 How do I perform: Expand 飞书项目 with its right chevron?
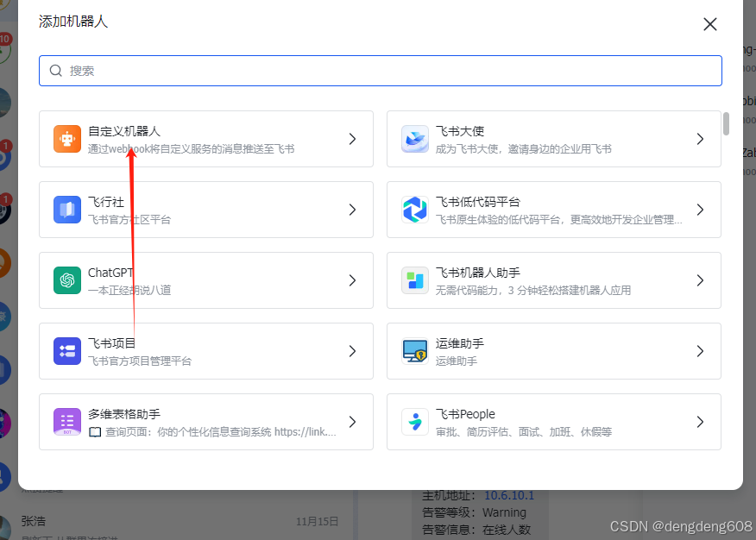(352, 351)
